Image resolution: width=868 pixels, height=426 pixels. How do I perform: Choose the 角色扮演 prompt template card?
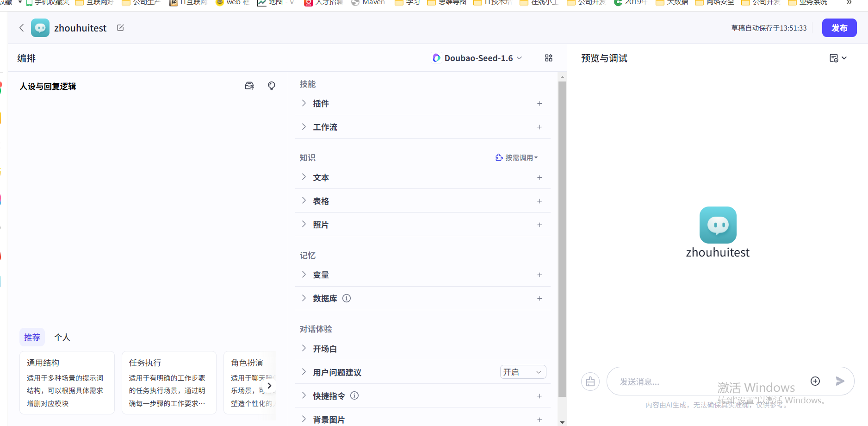click(250, 382)
